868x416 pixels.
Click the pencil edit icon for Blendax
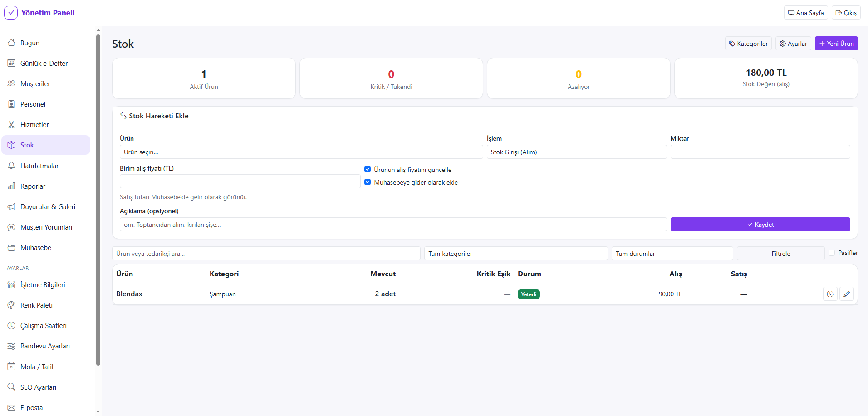coord(847,294)
